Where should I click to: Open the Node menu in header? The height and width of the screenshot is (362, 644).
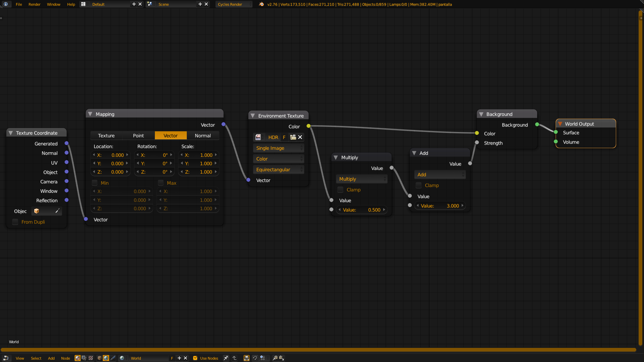tap(66, 358)
